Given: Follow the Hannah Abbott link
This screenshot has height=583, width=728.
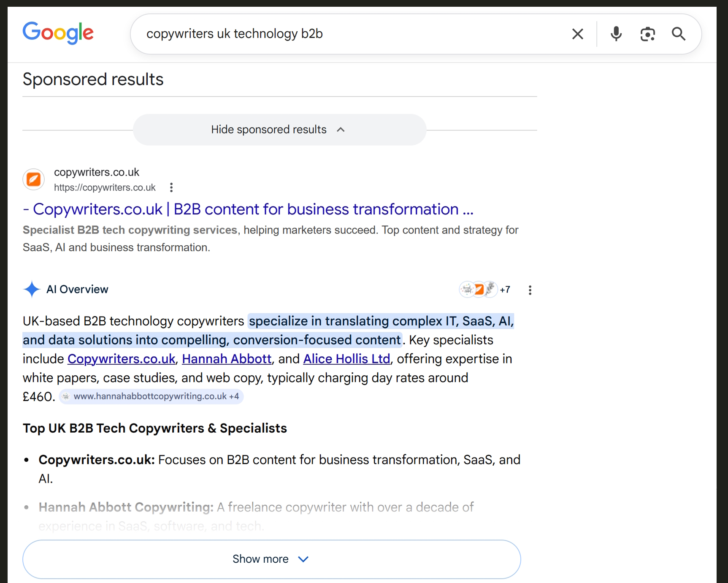Looking at the screenshot, I should pos(227,358).
